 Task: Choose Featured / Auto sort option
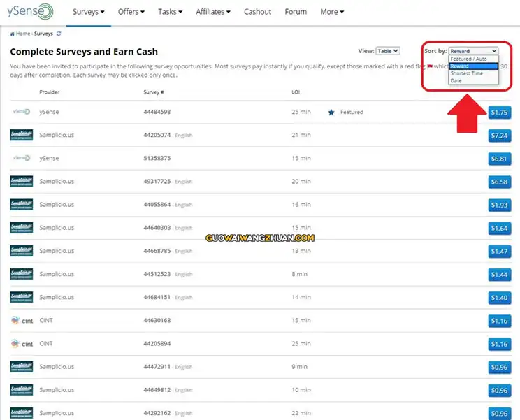pyautogui.click(x=473, y=59)
